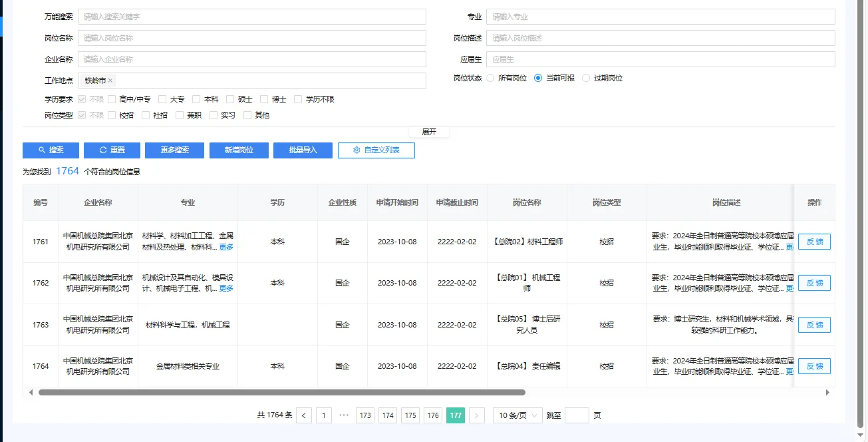Switch to page 173 in pagination
868x442 pixels.
[x=365, y=415]
